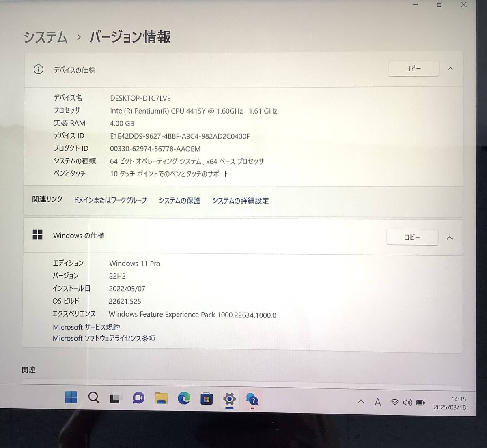Screen dimensions: 487x448
Task: Click the 関連リンク label
Action: point(47,199)
